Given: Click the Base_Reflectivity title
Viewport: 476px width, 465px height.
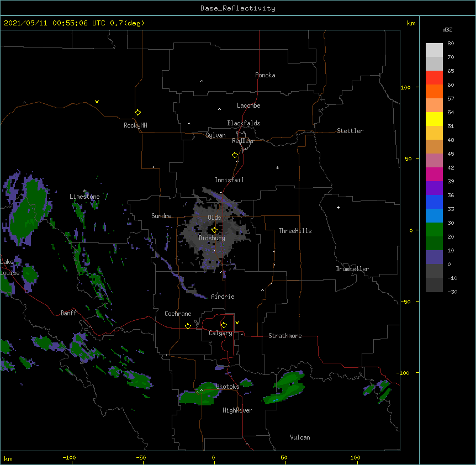Looking at the screenshot, I should pos(238,8).
